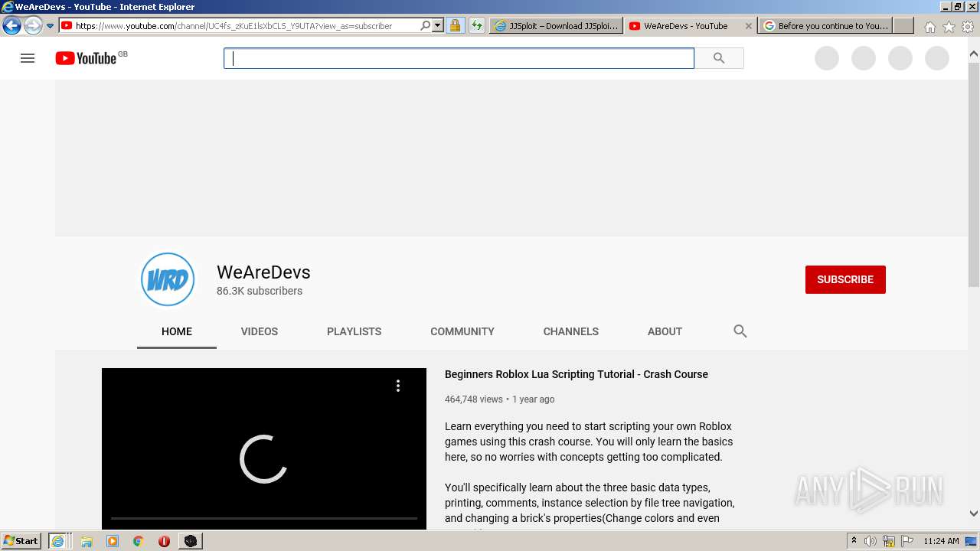This screenshot has height=551, width=980.
Task: Close the WeAreDevs - YouTube tab
Action: coord(749,26)
